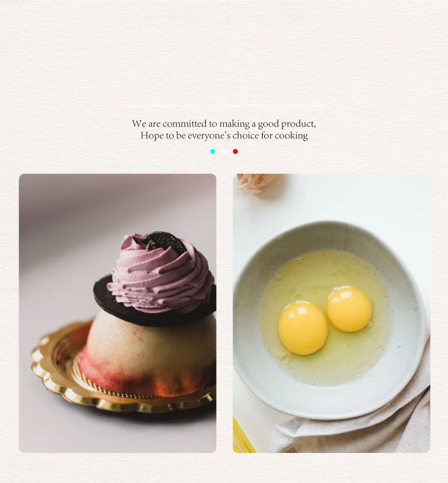Click the right smaller egg yolk
Viewport: 448px width, 483px height.
(349, 310)
